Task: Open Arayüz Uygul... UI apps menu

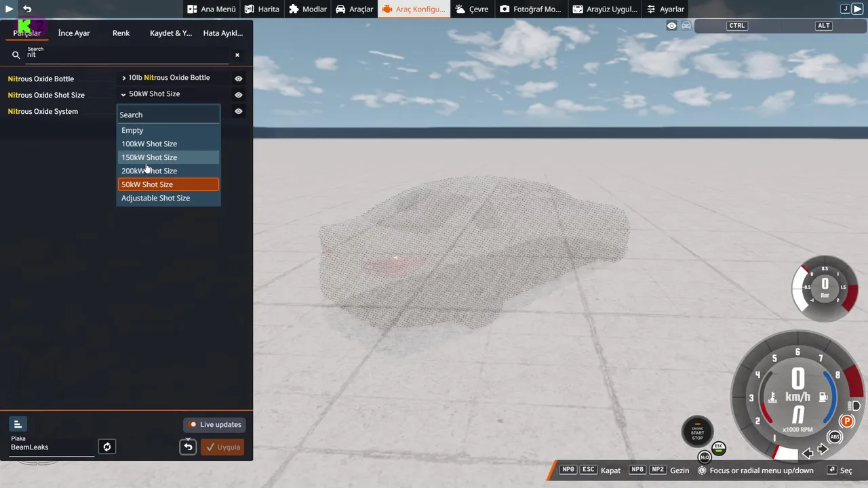Action: pos(605,9)
